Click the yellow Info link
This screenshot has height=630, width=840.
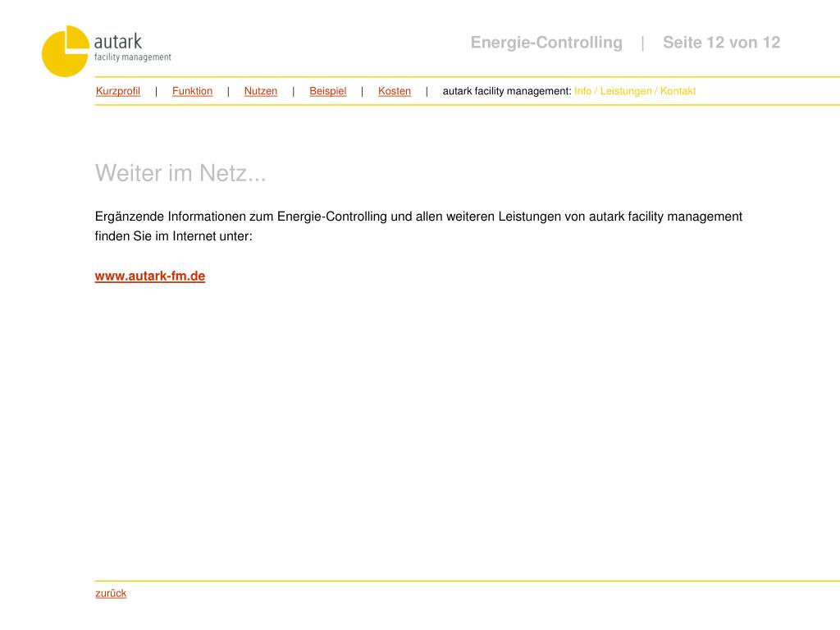pyautogui.click(x=583, y=91)
